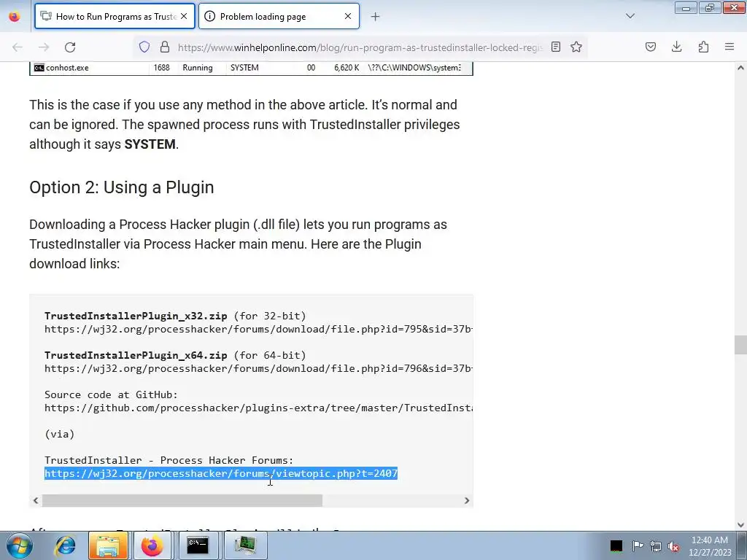Go back with the back arrow

[18, 47]
